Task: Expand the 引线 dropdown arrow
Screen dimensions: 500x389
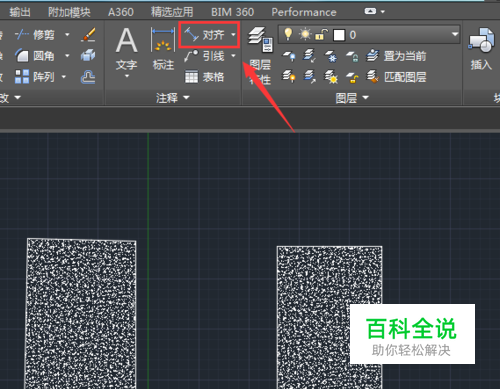Action: tap(233, 56)
